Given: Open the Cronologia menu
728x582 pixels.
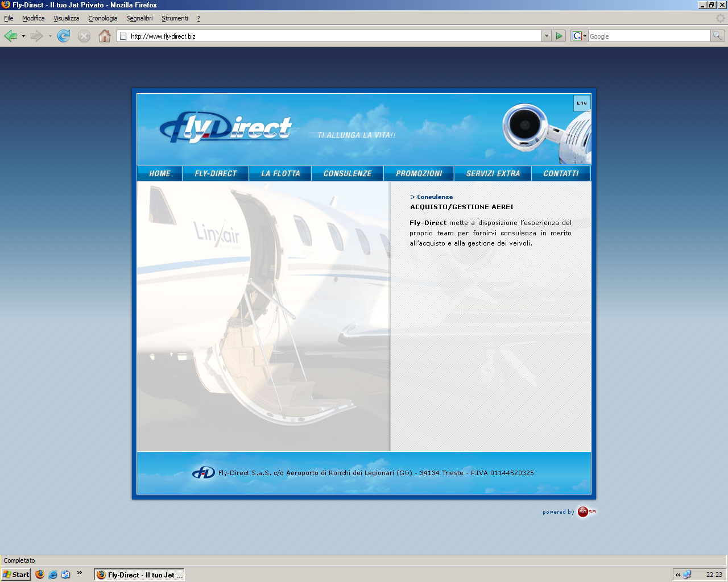Looking at the screenshot, I should point(102,18).
